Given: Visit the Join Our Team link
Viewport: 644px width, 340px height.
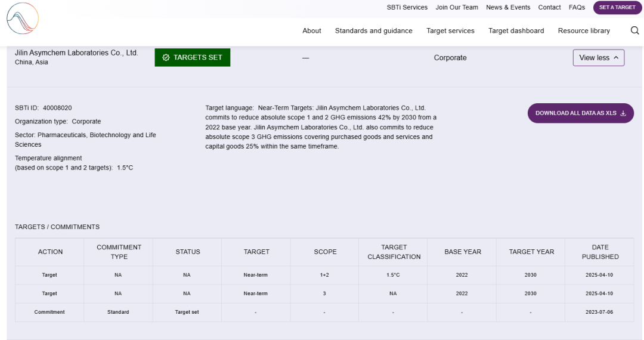Looking at the screenshot, I should pos(457,8).
